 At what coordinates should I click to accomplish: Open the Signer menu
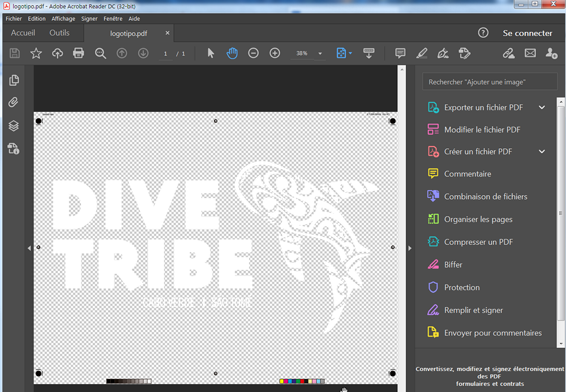pos(89,19)
